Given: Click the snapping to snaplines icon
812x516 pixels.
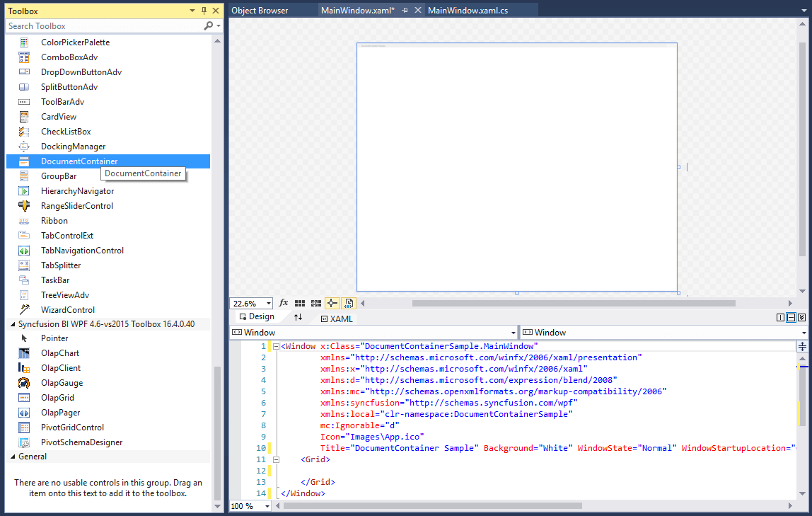Looking at the screenshot, I should [x=332, y=303].
